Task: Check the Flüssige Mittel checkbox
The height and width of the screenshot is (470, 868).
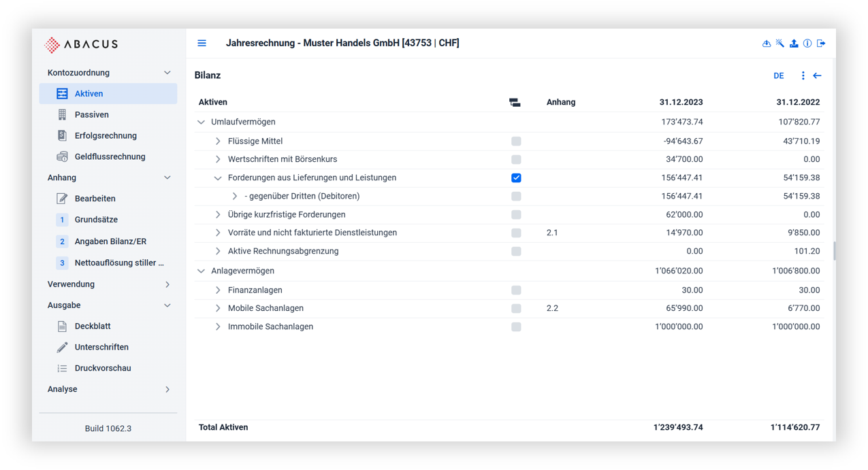Action: (x=516, y=141)
